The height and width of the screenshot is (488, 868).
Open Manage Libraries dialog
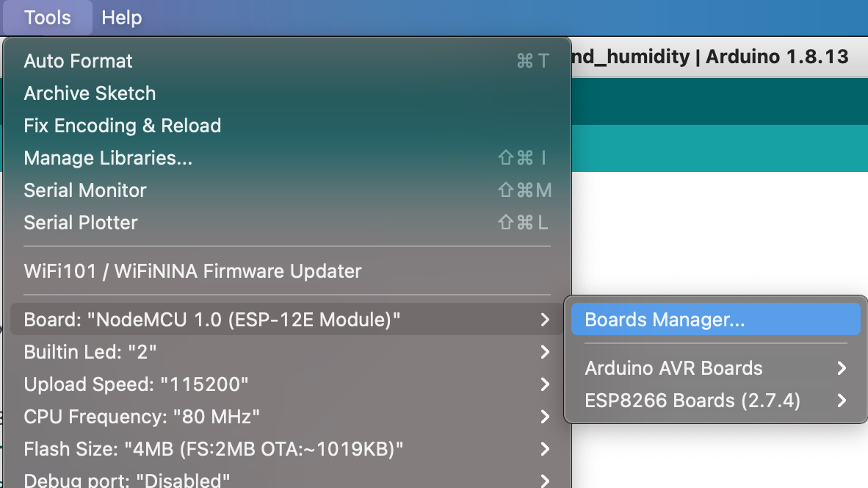(108, 158)
